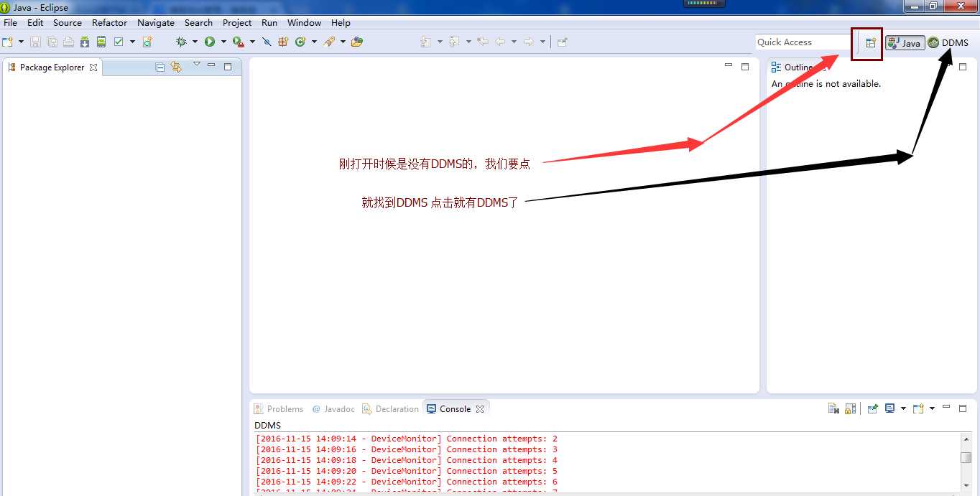
Task: Click the Next Annotation toolbar icon
Action: pyautogui.click(x=425, y=42)
